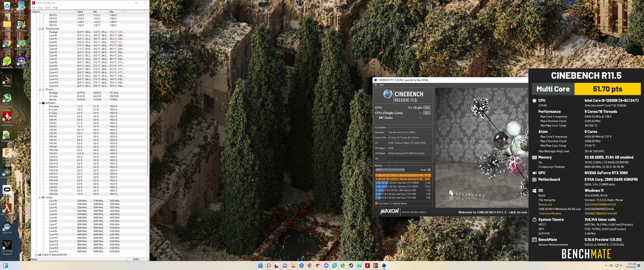
Task: Open the Ranking CPU dropdown
Action: [x=390, y=170]
